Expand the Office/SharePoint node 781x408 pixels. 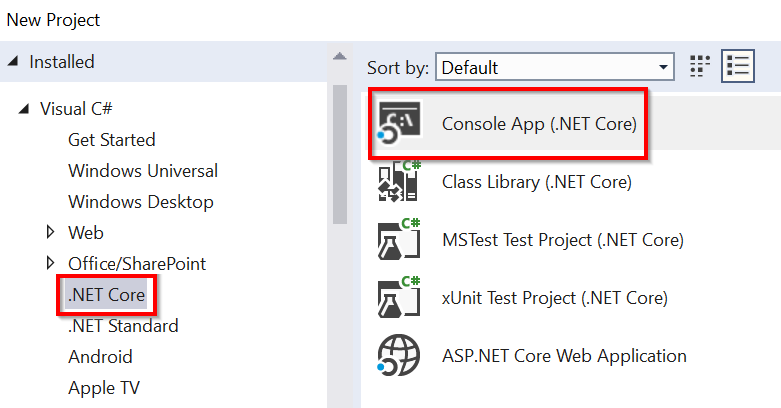51,264
